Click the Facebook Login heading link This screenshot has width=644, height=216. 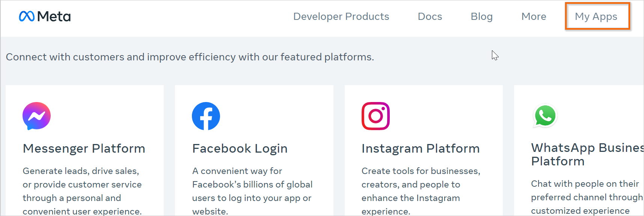[240, 148]
